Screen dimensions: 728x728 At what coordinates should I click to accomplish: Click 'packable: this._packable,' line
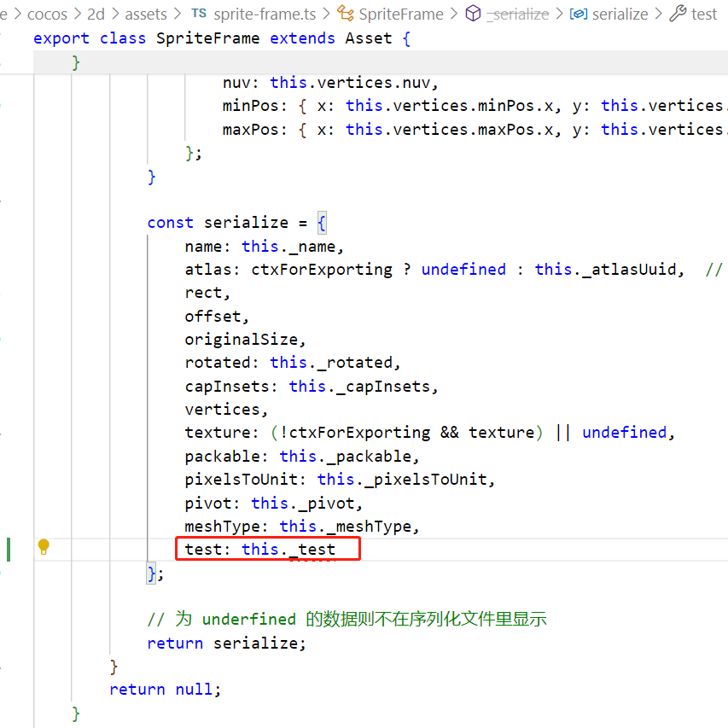coord(302,457)
